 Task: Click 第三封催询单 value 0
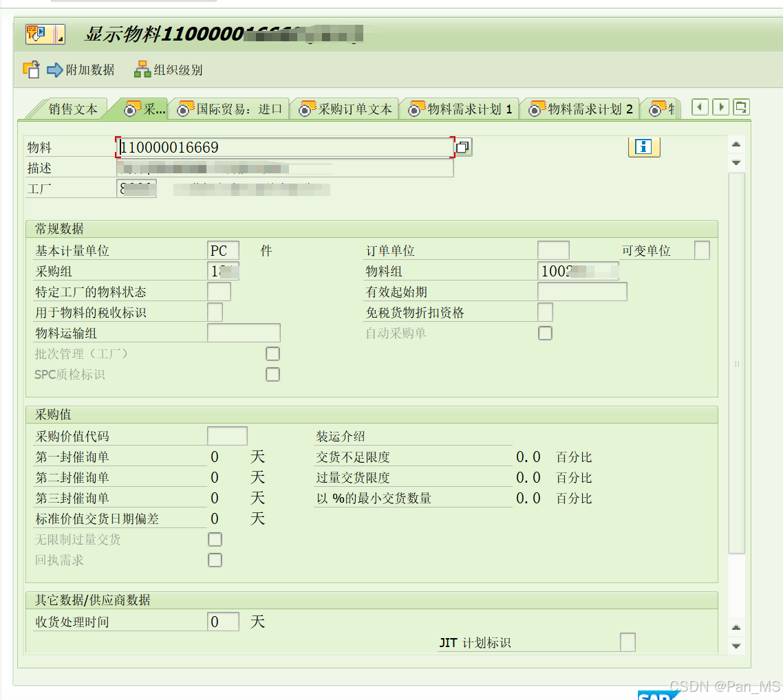pos(215,498)
